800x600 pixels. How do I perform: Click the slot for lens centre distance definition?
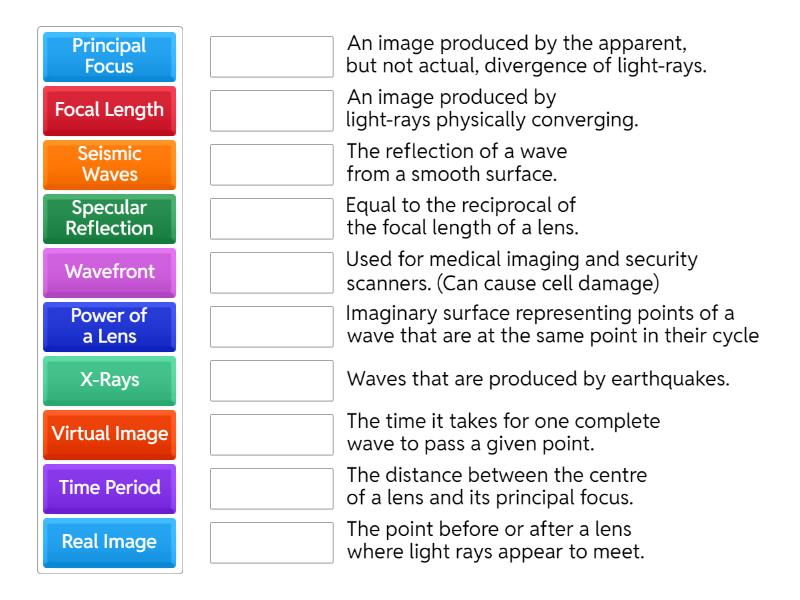(x=271, y=489)
